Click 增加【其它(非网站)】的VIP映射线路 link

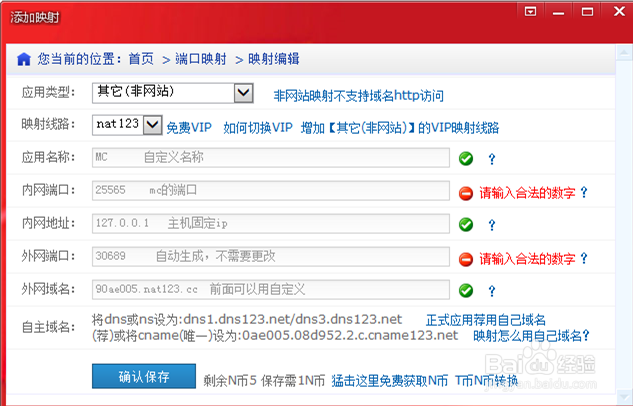coord(400,128)
